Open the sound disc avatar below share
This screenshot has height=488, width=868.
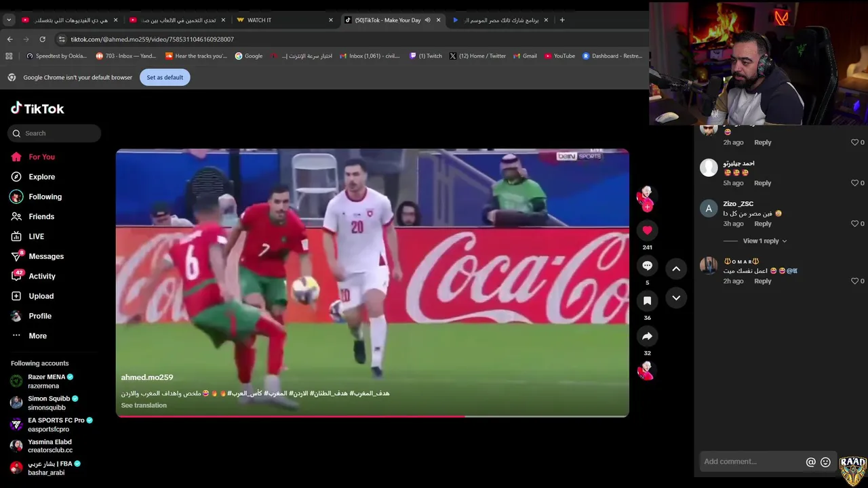click(647, 371)
